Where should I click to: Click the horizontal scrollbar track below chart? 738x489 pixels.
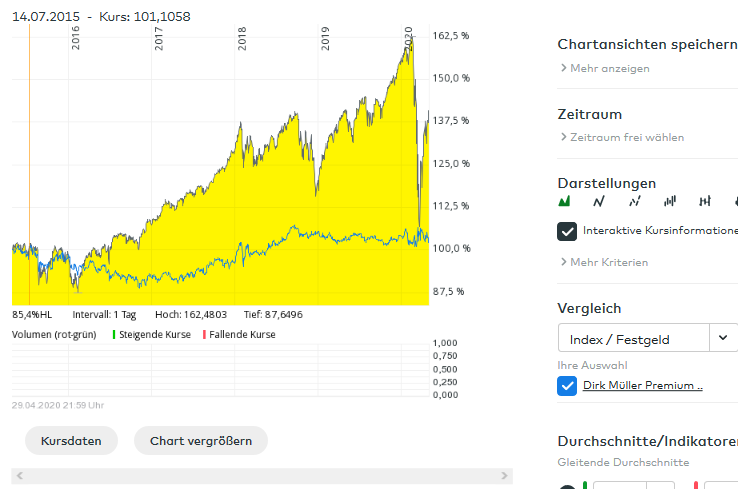click(x=260, y=475)
